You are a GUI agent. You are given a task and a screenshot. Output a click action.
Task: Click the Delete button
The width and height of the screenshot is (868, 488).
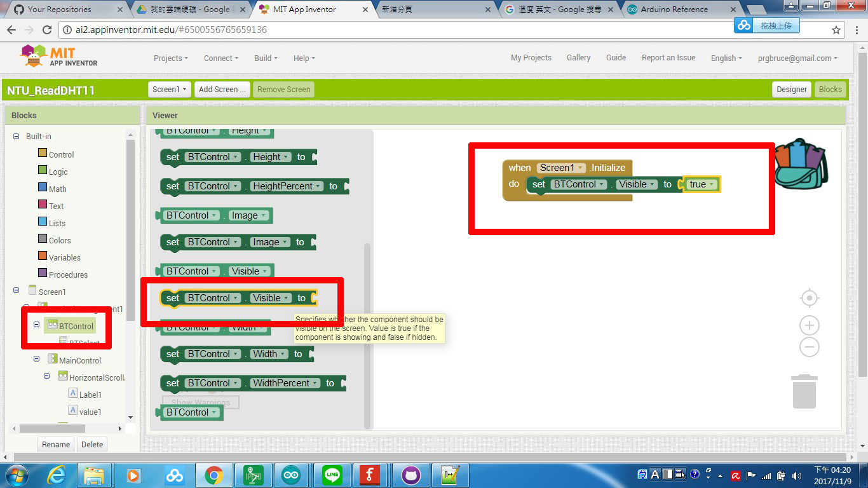[92, 444]
